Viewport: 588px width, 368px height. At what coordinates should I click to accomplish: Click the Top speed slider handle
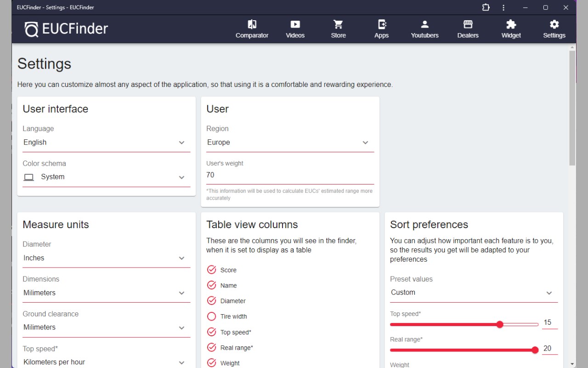(x=500, y=324)
